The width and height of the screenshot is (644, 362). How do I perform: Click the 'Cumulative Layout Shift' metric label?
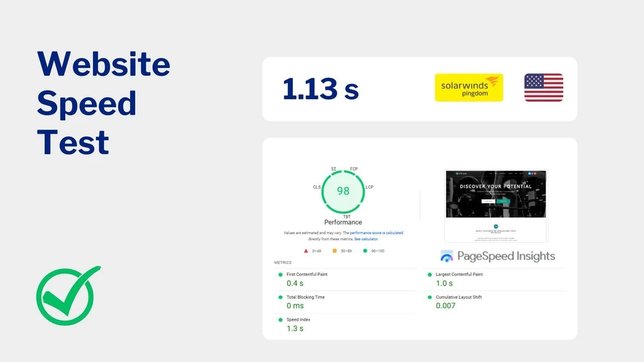[459, 297]
